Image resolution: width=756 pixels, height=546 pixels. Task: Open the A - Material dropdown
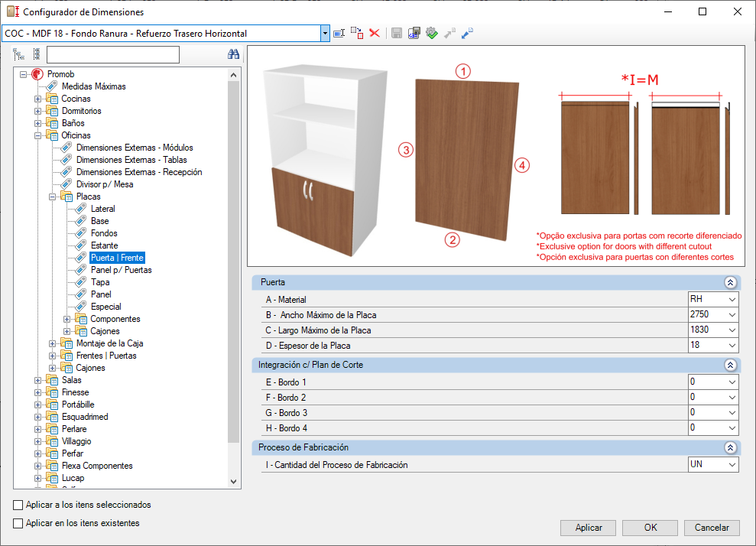(732, 300)
